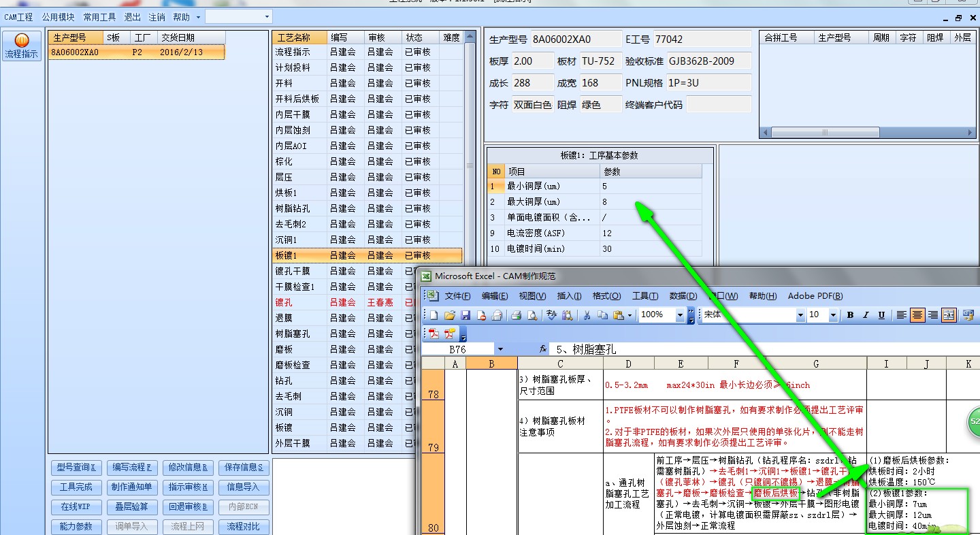Viewport: 980px width, 535px height.
Task: Open 格式(O) menu in Excel
Action: click(606, 296)
